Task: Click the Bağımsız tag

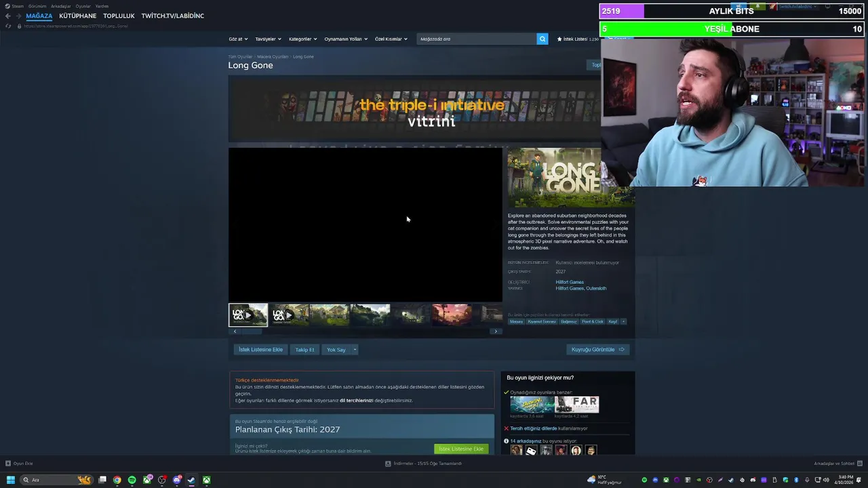Action: click(569, 322)
